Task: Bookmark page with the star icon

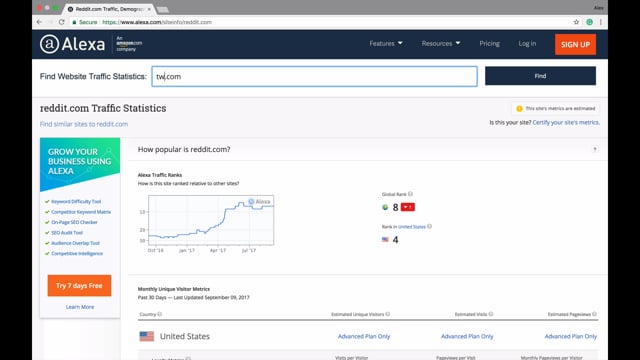Action: click(x=576, y=22)
